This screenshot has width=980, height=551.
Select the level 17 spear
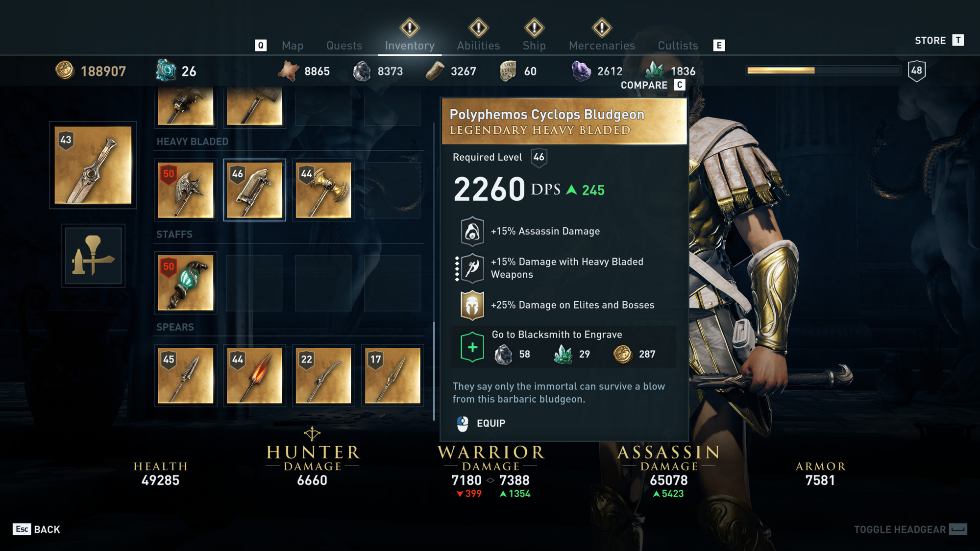392,376
